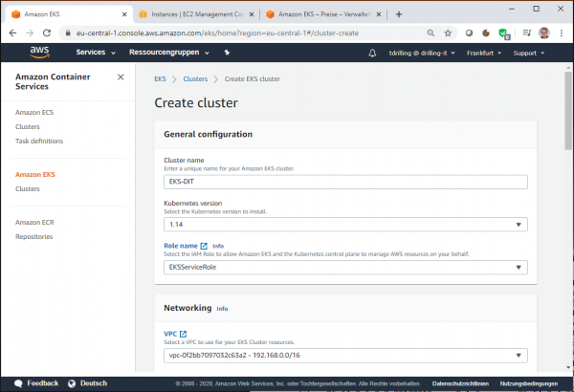Click the VPC label link

click(170, 334)
